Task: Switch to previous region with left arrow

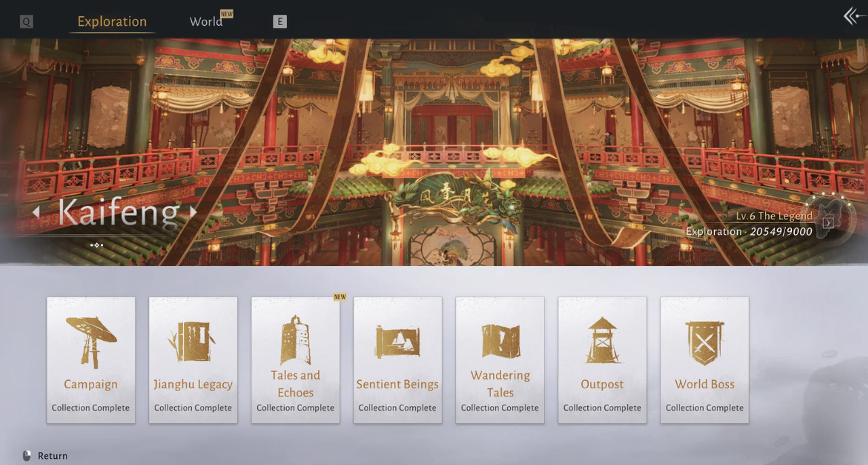Action: click(36, 212)
